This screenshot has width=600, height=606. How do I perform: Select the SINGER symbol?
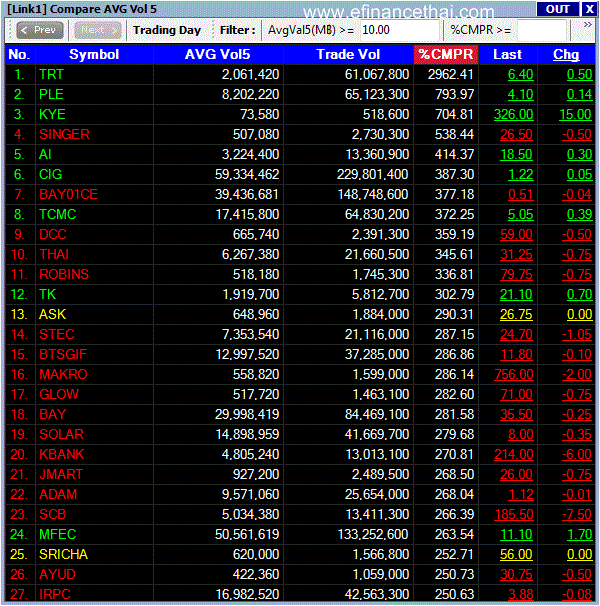pos(64,134)
